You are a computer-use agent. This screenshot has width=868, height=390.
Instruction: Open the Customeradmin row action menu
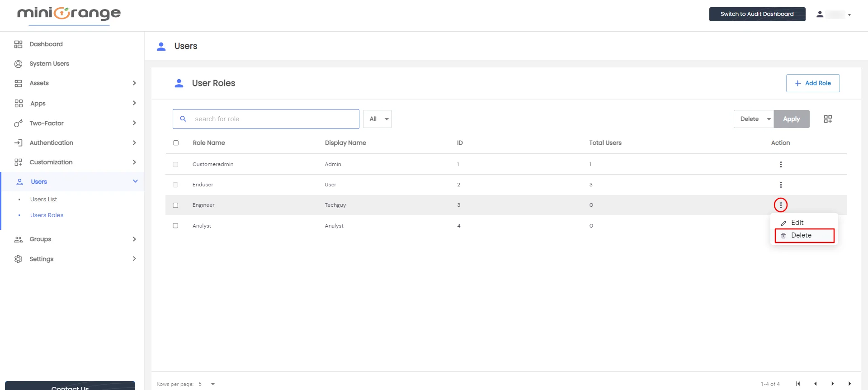click(781, 164)
